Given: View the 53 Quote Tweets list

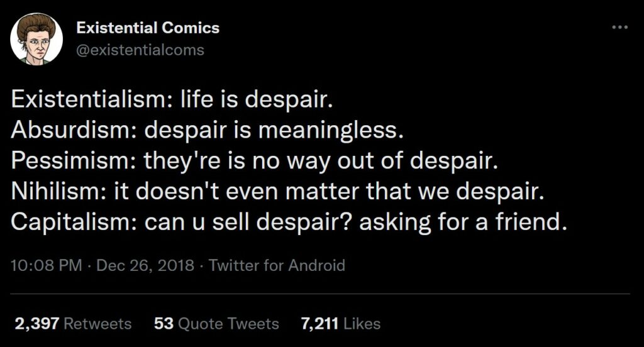Looking at the screenshot, I should click(x=216, y=324).
